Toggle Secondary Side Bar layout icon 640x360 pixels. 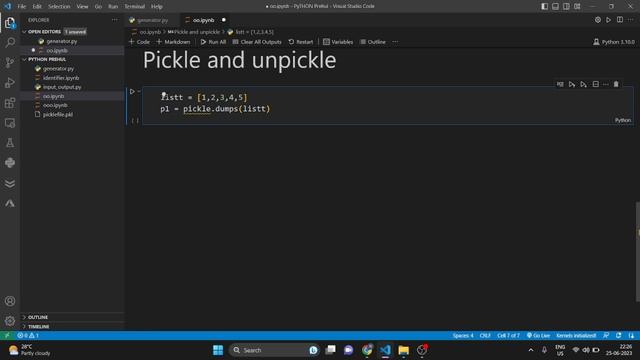(566, 6)
